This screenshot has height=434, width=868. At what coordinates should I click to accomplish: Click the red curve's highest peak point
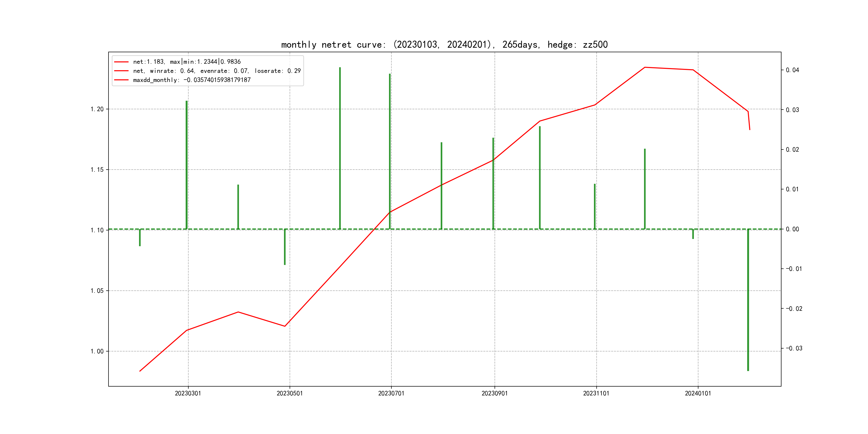coord(645,68)
